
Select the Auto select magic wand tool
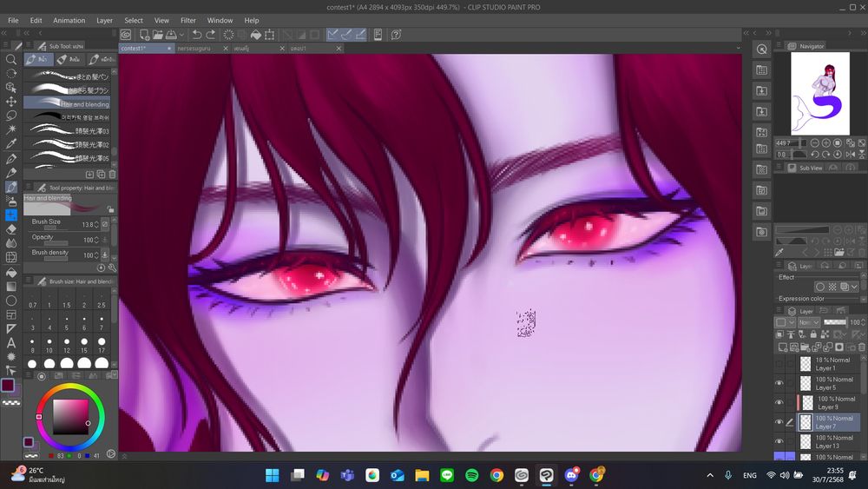10,129
